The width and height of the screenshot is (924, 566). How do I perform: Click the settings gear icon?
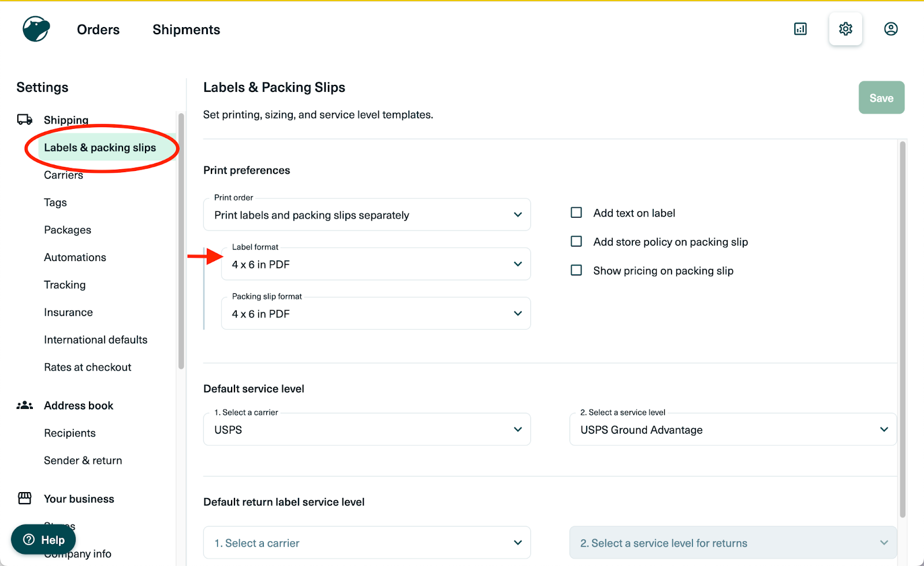(x=845, y=29)
